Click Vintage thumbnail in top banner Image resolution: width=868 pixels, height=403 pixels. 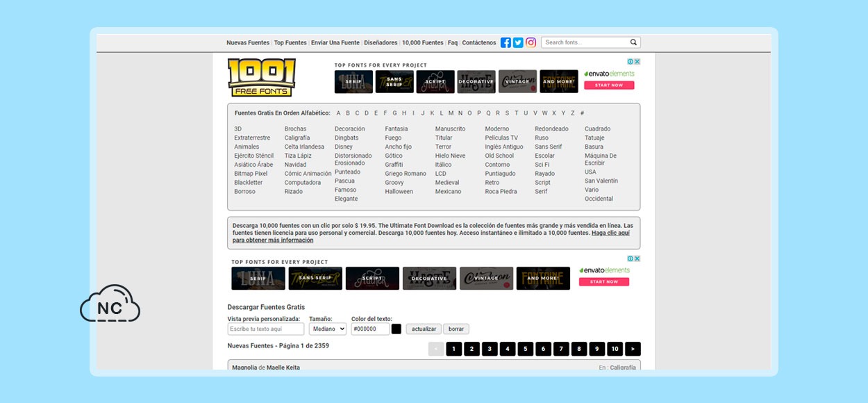pos(517,81)
